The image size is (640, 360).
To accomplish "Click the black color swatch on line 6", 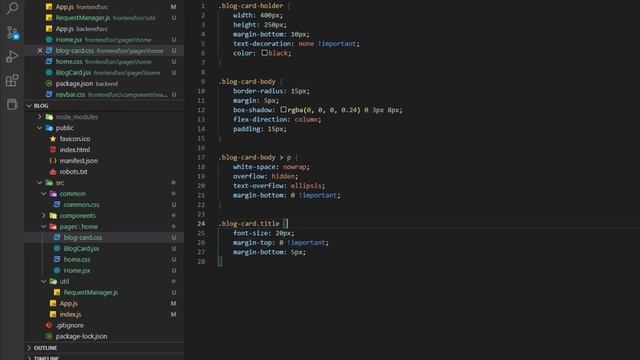I will [264, 53].
